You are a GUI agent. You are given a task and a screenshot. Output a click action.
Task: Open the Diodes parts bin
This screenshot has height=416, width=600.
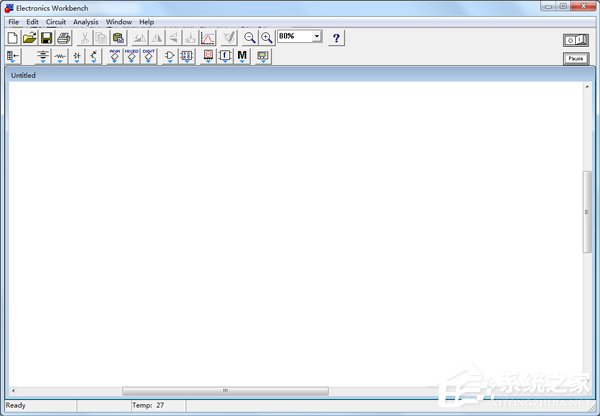77,56
